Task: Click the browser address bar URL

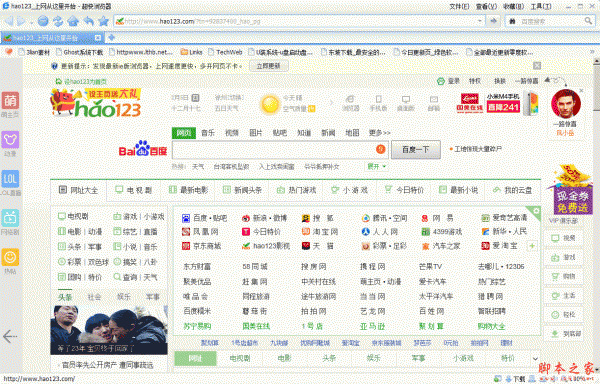Action: click(x=298, y=21)
